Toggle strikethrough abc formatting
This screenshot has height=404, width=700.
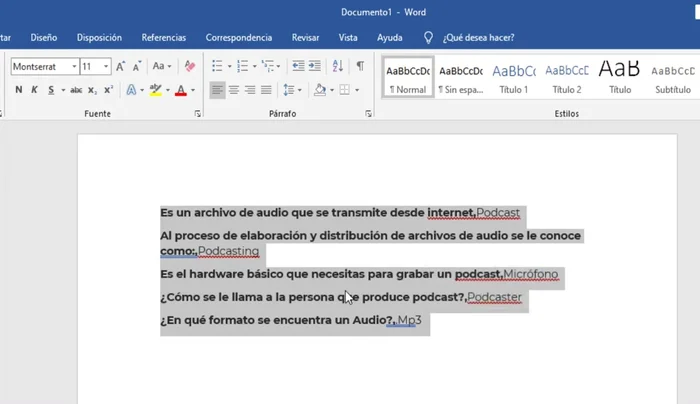point(76,90)
